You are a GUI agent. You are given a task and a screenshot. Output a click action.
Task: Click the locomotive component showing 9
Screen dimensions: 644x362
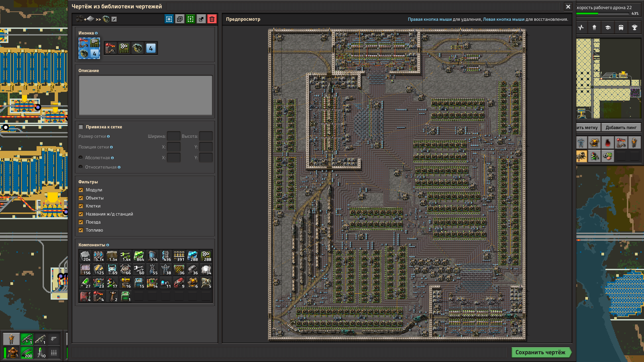(179, 283)
